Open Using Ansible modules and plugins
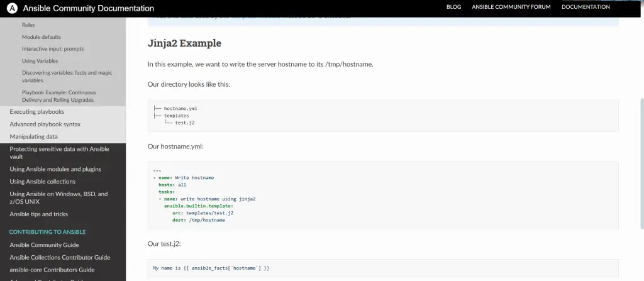This screenshot has height=281, width=644. coord(55,169)
